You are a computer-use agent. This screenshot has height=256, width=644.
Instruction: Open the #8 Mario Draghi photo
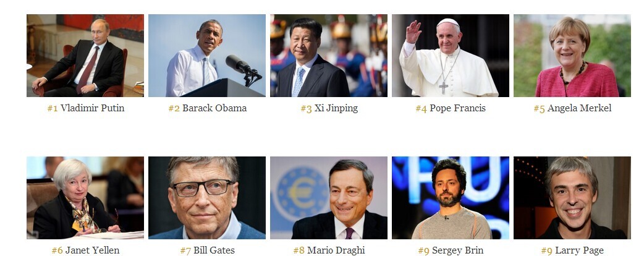pyautogui.click(x=329, y=198)
